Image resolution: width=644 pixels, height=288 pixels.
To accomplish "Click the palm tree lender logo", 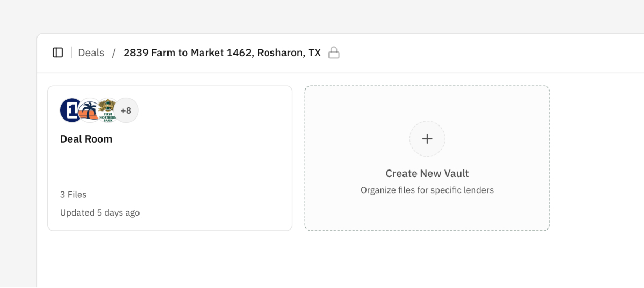I will 89,111.
